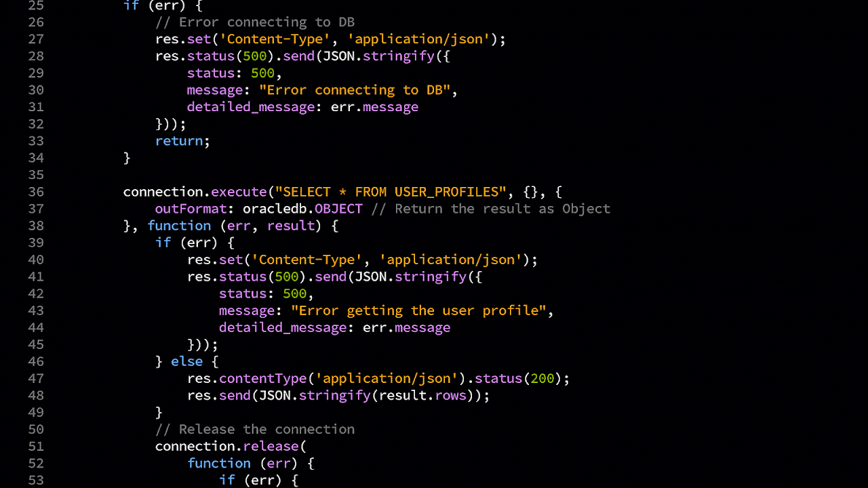Screen dimensions: 868x488
Task: Click line number 53 in the gutter
Action: [x=36, y=480]
